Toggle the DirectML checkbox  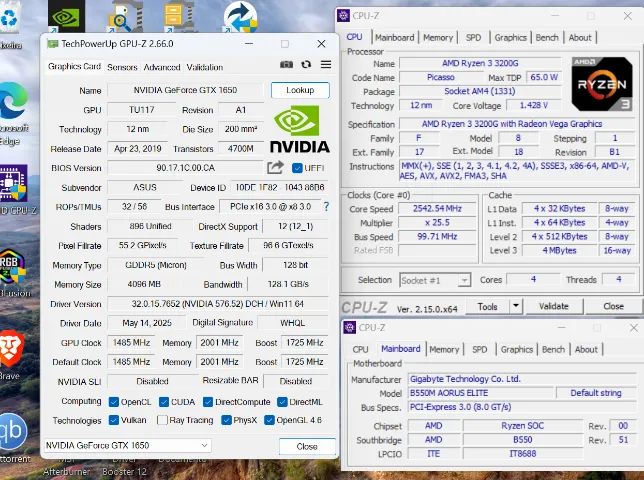[x=282, y=402]
